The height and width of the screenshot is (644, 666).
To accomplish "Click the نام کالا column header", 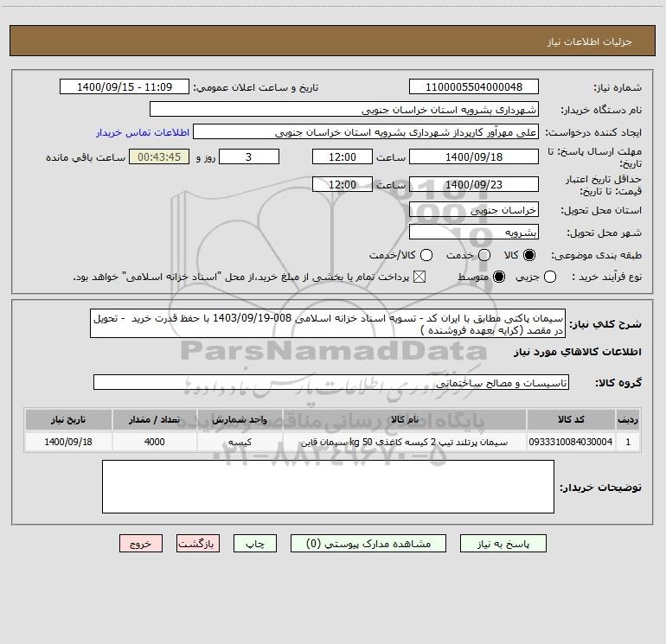I will (x=405, y=419).
